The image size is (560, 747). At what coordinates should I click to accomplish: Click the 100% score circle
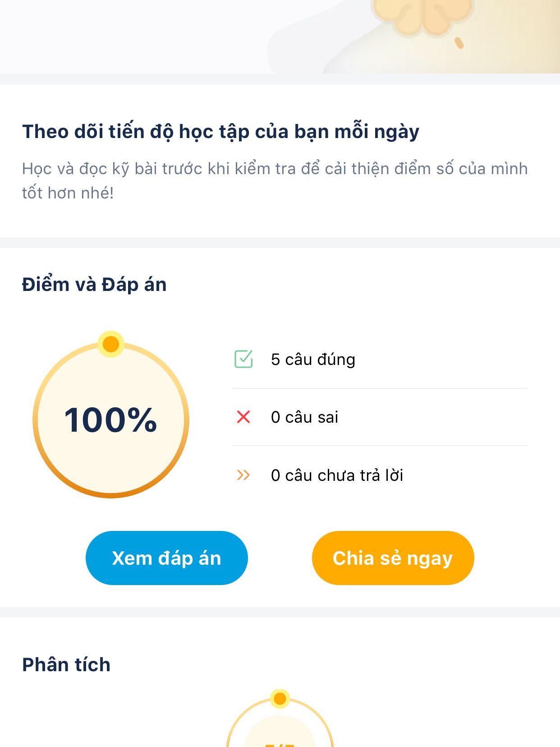pyautogui.click(x=111, y=420)
